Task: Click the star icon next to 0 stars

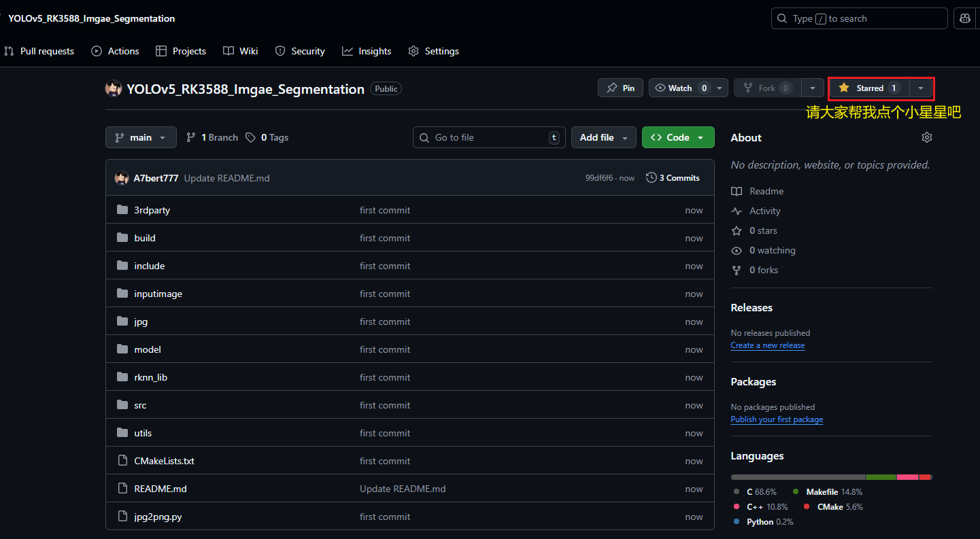Action: 737,231
